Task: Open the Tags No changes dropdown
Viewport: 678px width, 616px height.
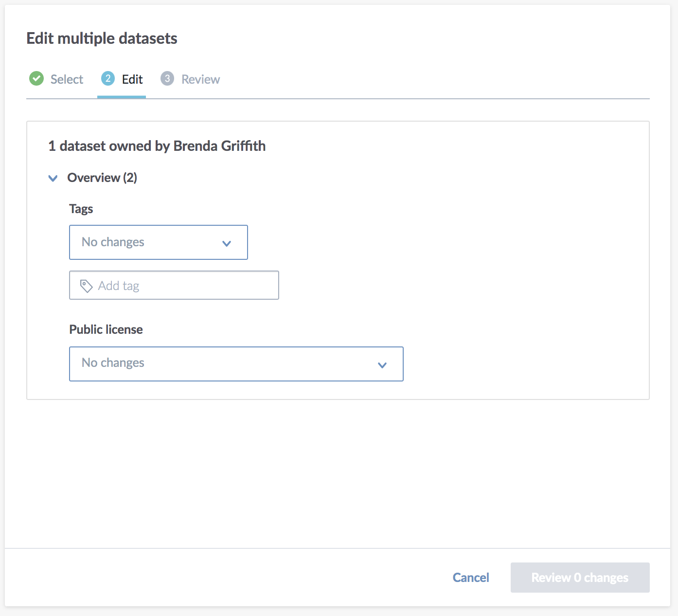Action: pos(159,242)
